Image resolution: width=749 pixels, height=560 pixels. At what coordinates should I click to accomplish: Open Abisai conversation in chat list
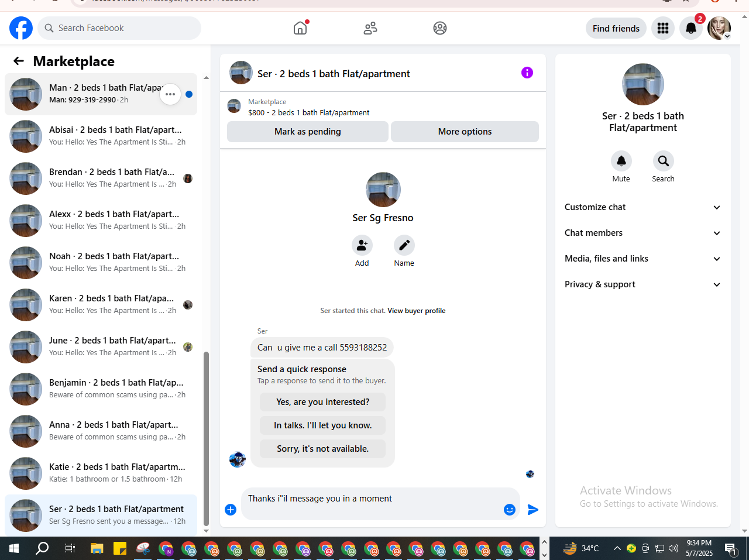coord(101,136)
